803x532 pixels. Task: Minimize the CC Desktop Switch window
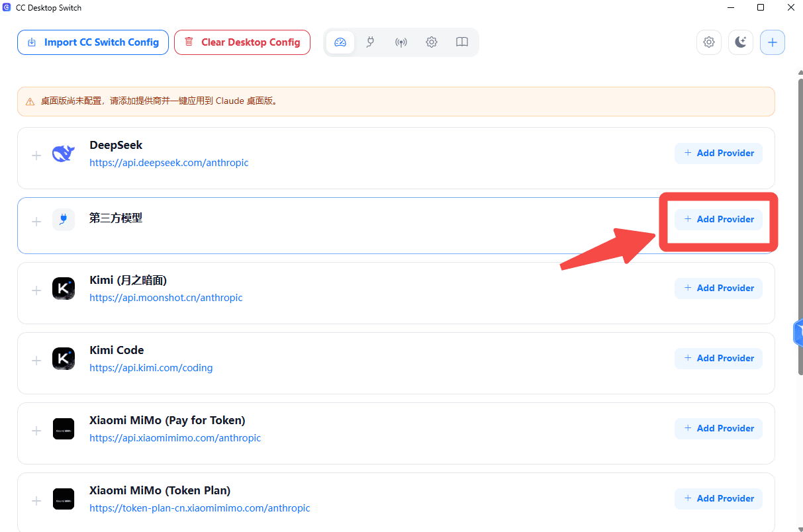coord(731,7)
